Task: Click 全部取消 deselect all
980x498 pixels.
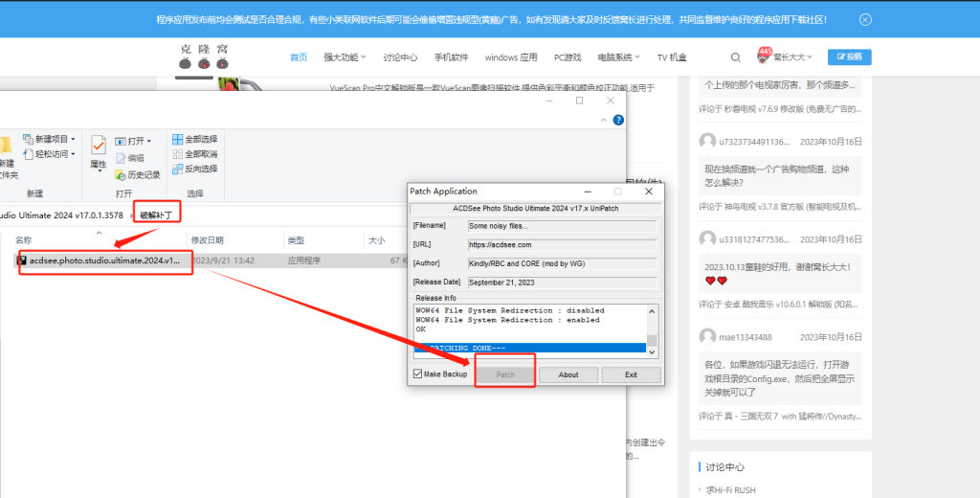Action: [x=195, y=154]
